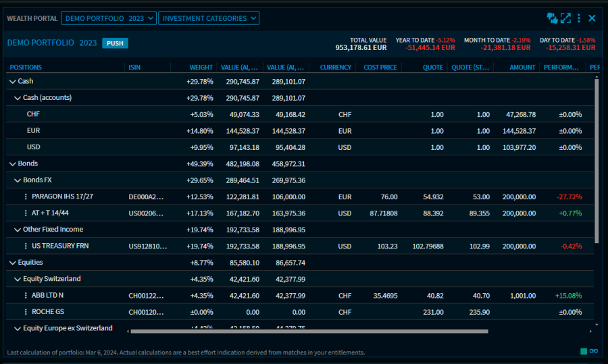
Task: Open the three-dot widget options menu
Action: [x=579, y=18]
